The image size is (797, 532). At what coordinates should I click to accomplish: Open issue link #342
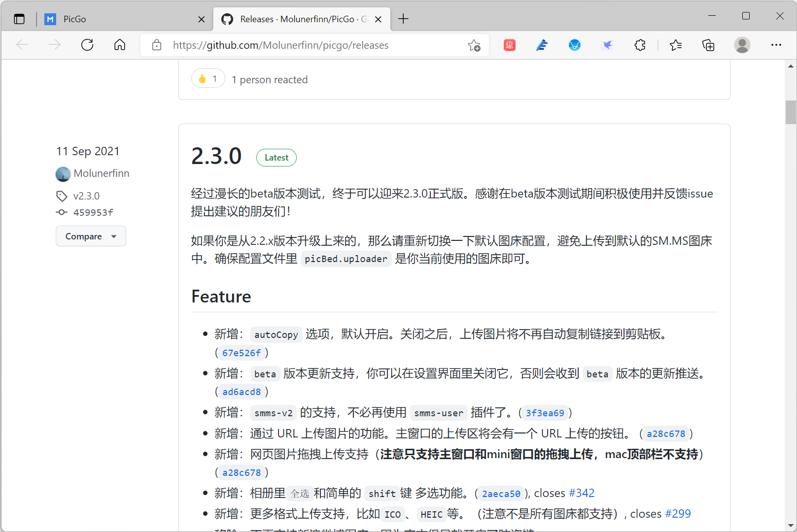pyautogui.click(x=581, y=493)
